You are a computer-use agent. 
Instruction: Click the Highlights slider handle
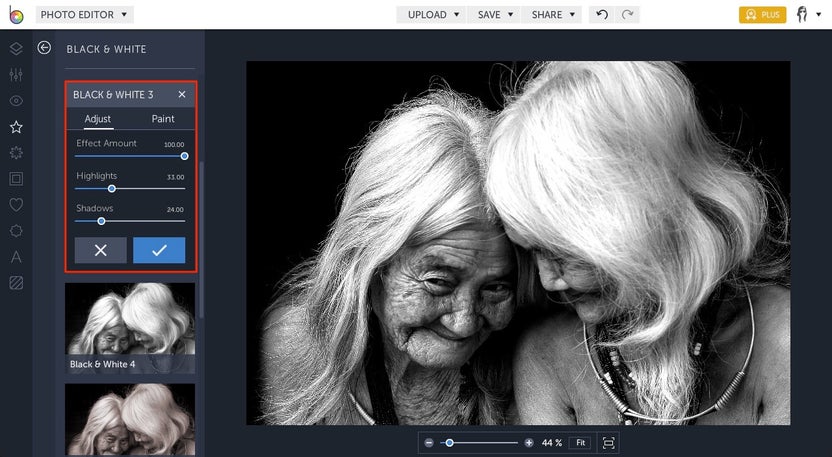(112, 188)
